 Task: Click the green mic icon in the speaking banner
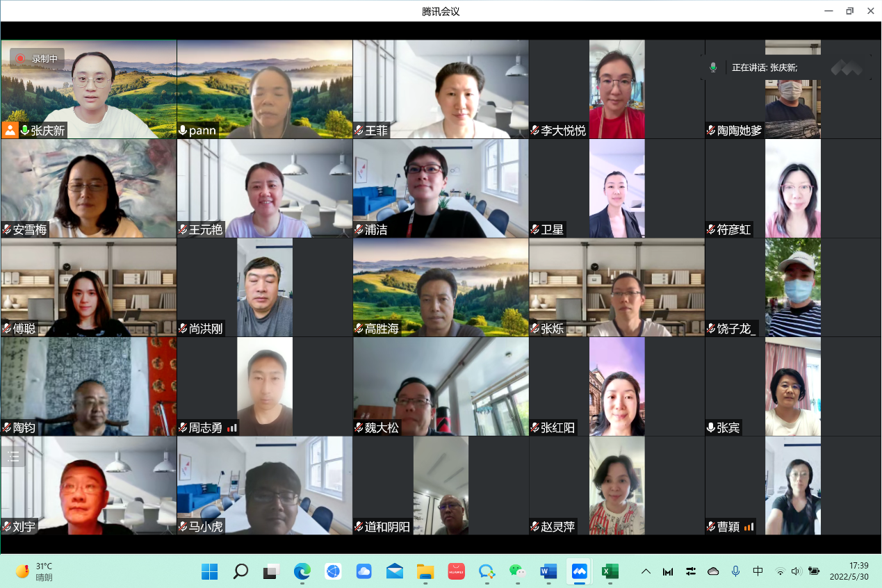[713, 67]
